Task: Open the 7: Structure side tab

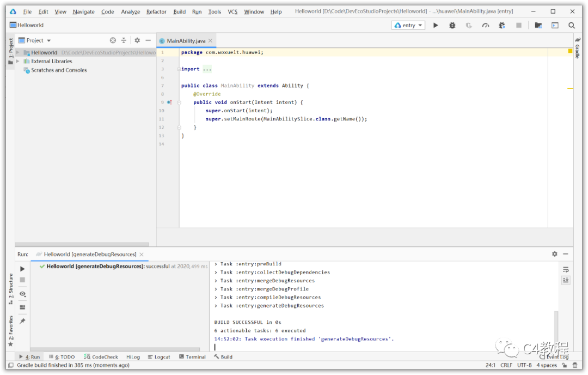Action: [x=10, y=289]
